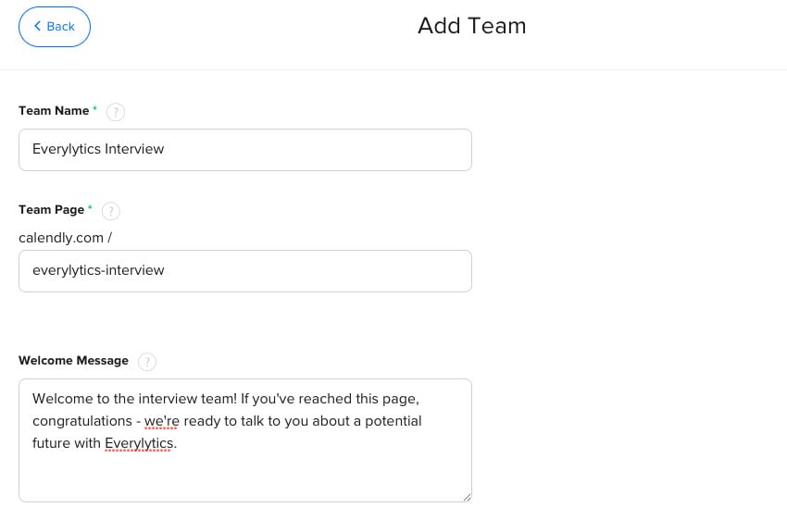Click the Team Page label
The width and height of the screenshot is (787, 532).
[x=51, y=210]
